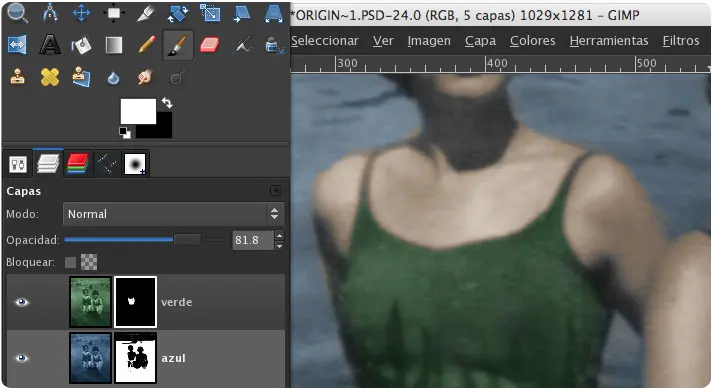The height and width of the screenshot is (390, 714).
Task: Open the Herramientas menu
Action: pyautogui.click(x=609, y=41)
